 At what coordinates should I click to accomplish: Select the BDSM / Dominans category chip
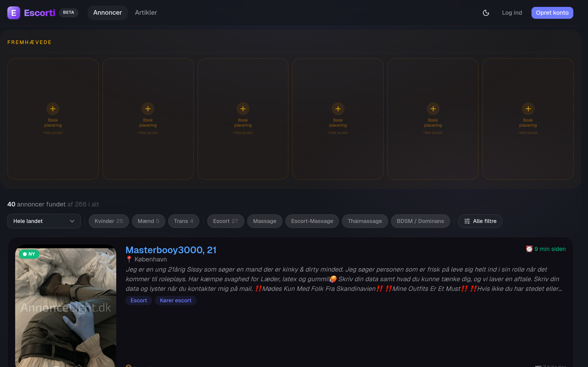420,221
